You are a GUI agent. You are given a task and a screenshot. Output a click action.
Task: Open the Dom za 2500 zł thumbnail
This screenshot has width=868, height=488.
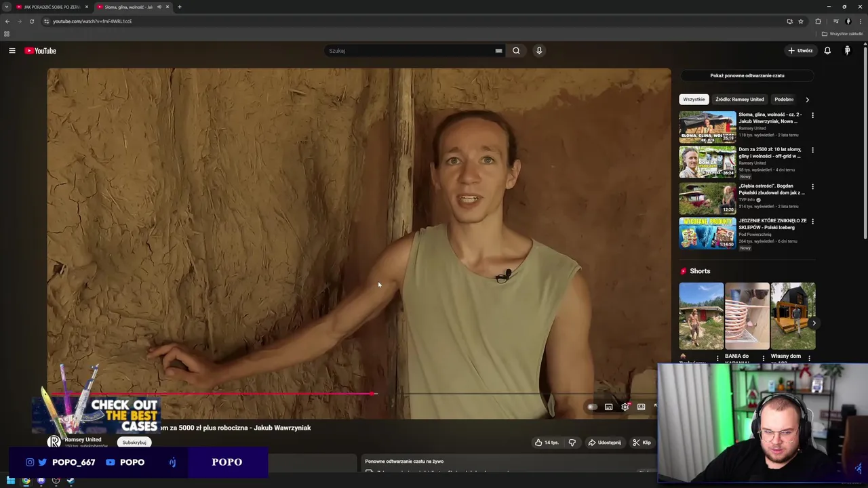[707, 162]
